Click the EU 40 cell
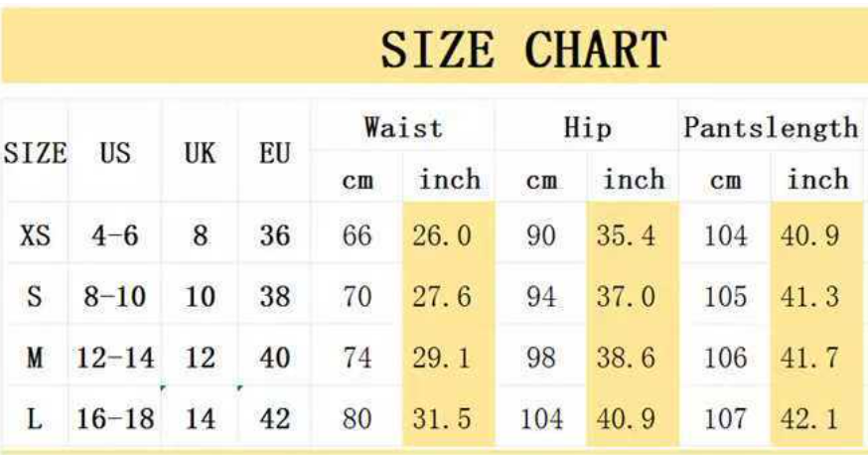Screen dimensions: 868x455 click(x=274, y=358)
